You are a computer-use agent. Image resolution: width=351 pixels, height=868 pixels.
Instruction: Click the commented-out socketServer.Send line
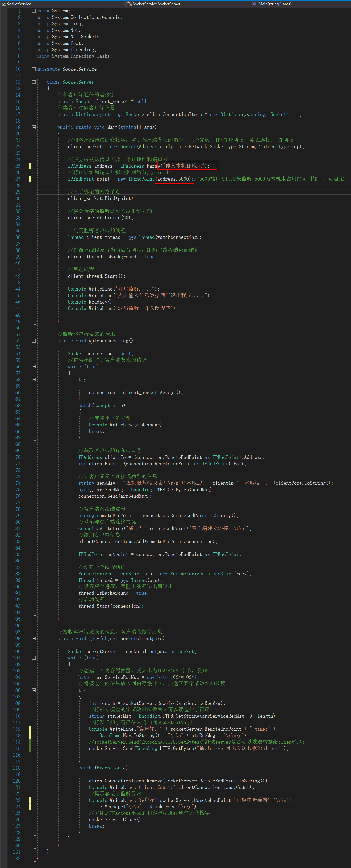click(x=197, y=742)
